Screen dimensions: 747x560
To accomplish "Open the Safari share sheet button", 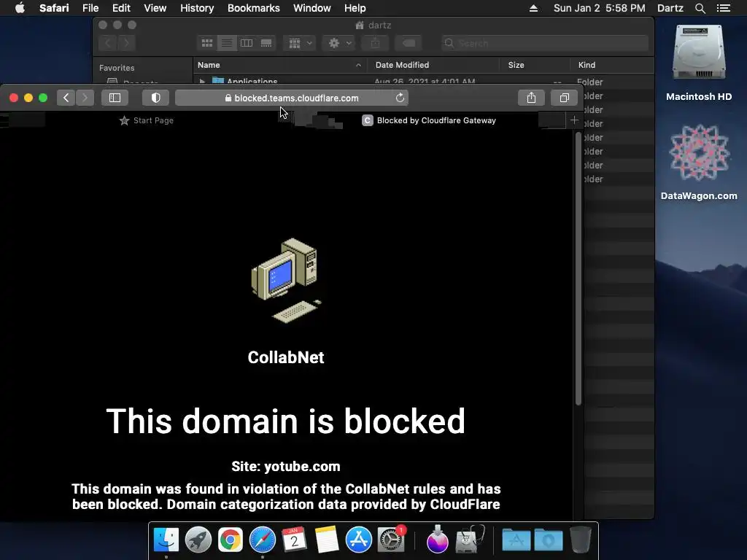I will [531, 98].
